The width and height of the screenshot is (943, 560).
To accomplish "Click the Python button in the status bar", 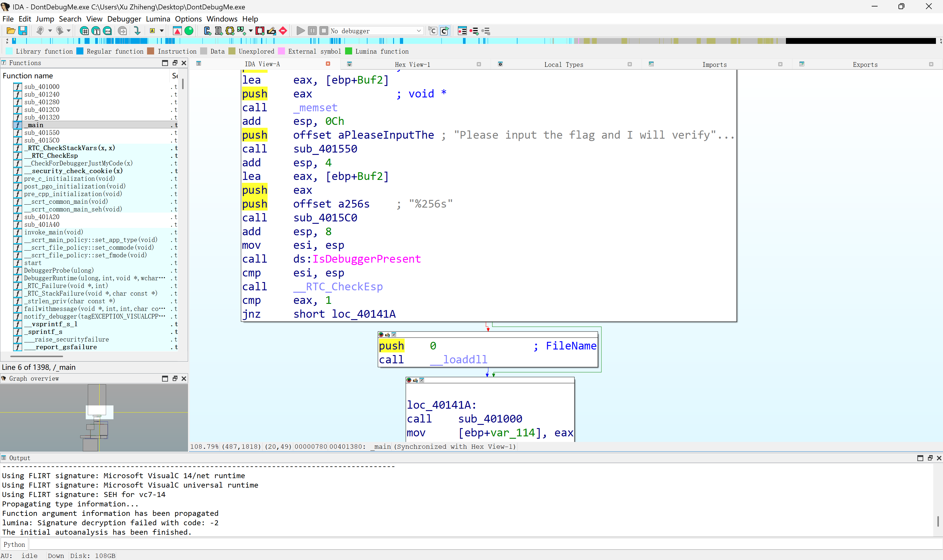I will (x=14, y=544).
